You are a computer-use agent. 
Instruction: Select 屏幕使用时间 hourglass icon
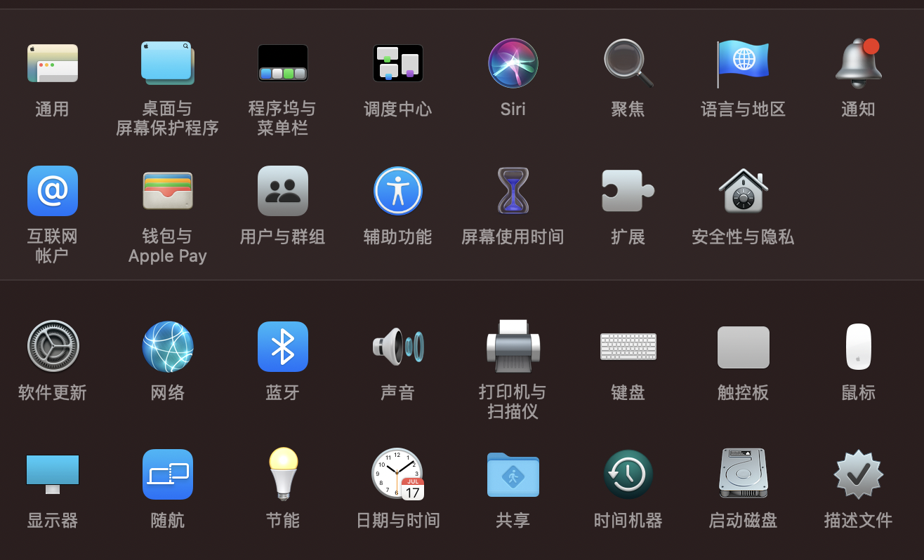[x=513, y=191]
